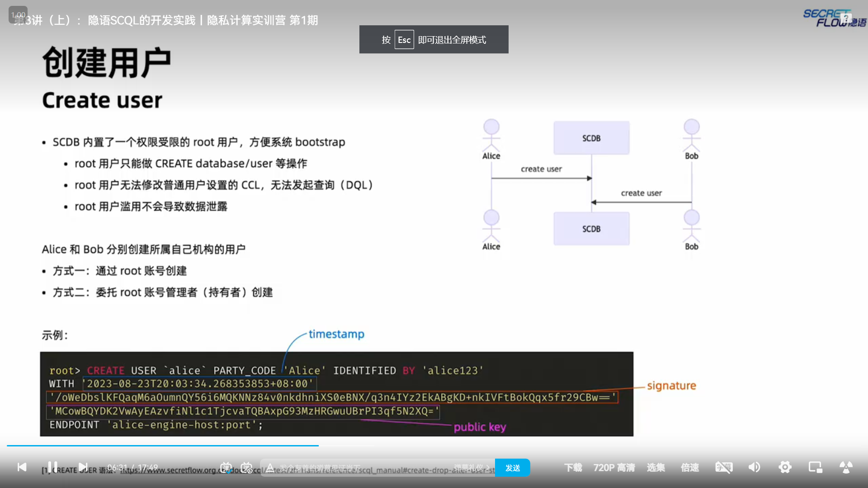This screenshot has height=488, width=868.
Task: Open danmaku text style options
Action: coord(270,468)
